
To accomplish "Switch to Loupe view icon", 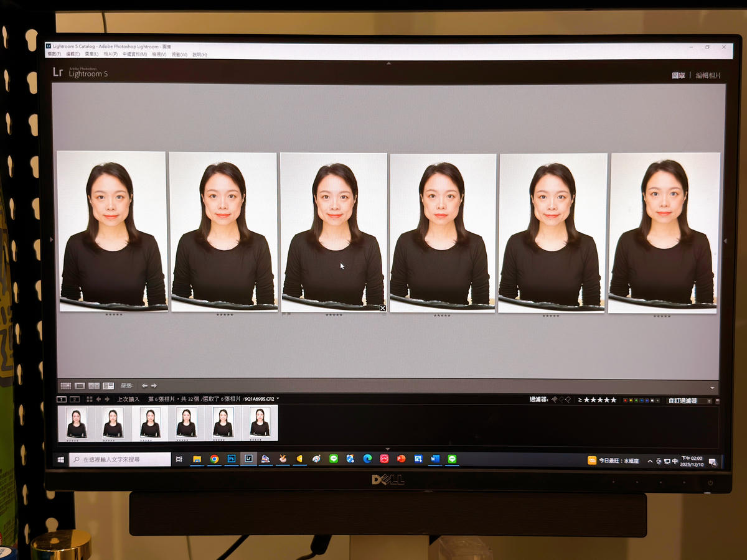I will coord(80,386).
